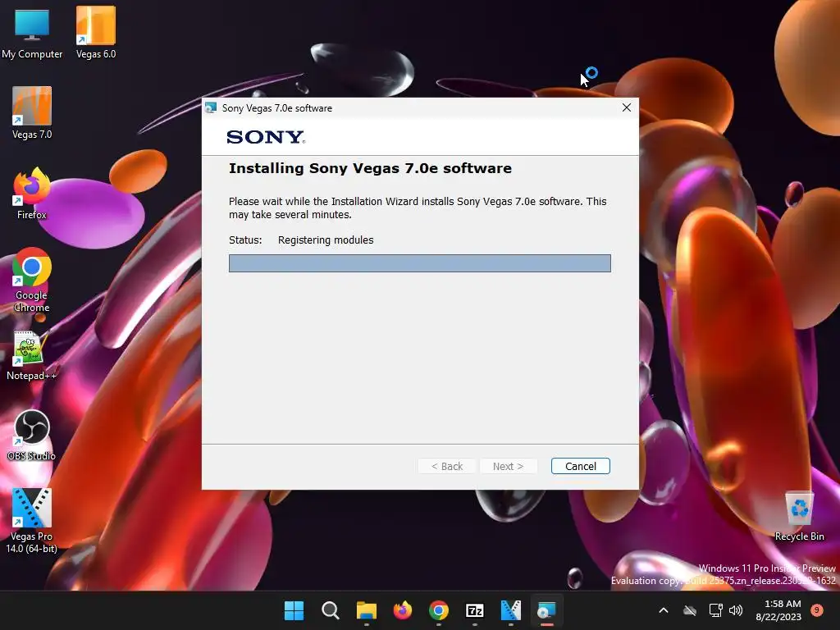
Task: Select the Sony Vegas installer taskbar icon
Action: (x=546, y=610)
